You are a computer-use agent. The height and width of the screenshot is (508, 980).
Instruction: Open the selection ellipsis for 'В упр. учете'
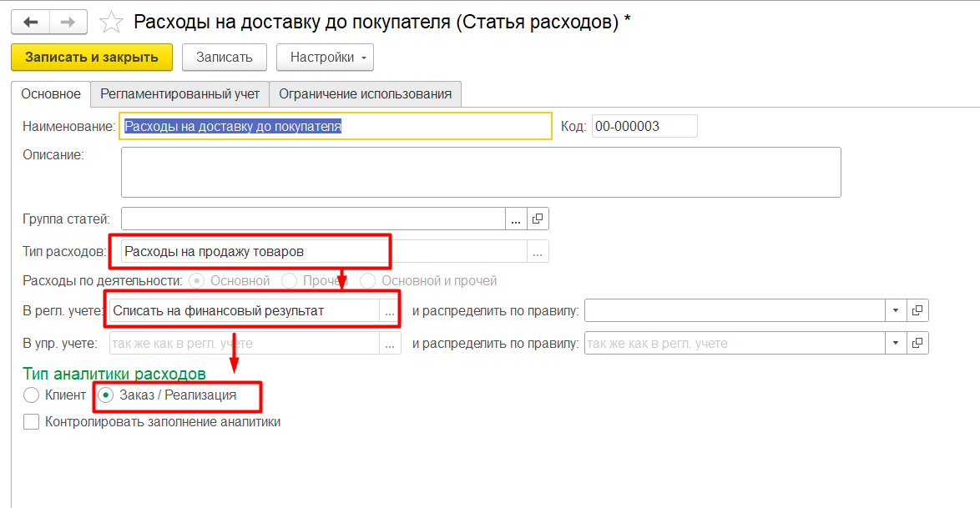pyautogui.click(x=390, y=344)
